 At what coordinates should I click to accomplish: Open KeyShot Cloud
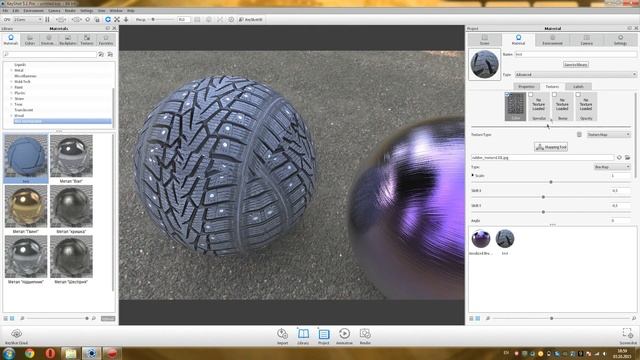pyautogui.click(x=16, y=336)
